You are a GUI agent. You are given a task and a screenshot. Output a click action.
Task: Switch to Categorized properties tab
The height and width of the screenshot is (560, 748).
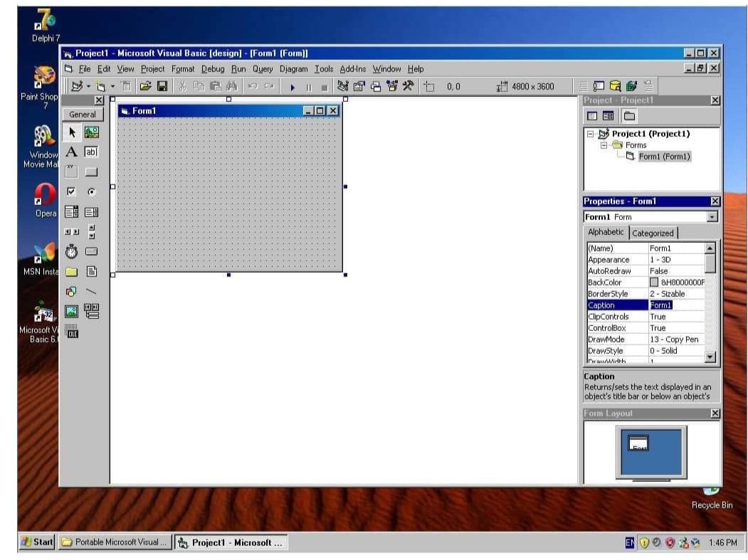[653, 233]
